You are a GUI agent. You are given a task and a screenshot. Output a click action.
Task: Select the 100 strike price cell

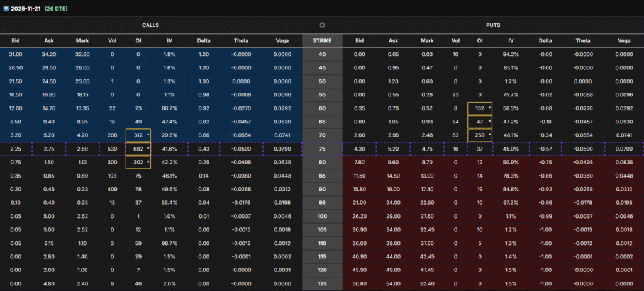pyautogui.click(x=322, y=216)
